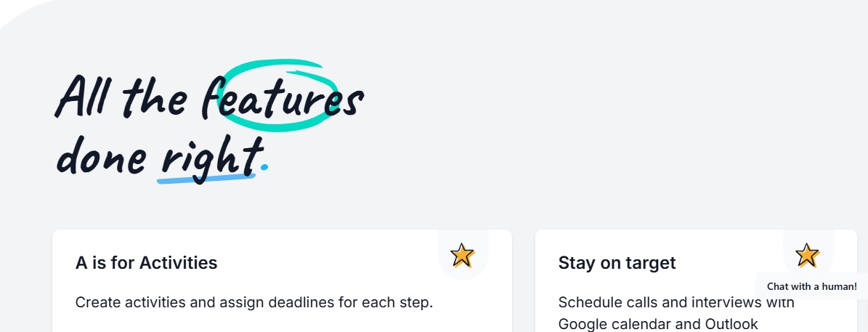Click the star icon on Stay on target card
Viewport: 868px width, 332px height.
coord(807,255)
